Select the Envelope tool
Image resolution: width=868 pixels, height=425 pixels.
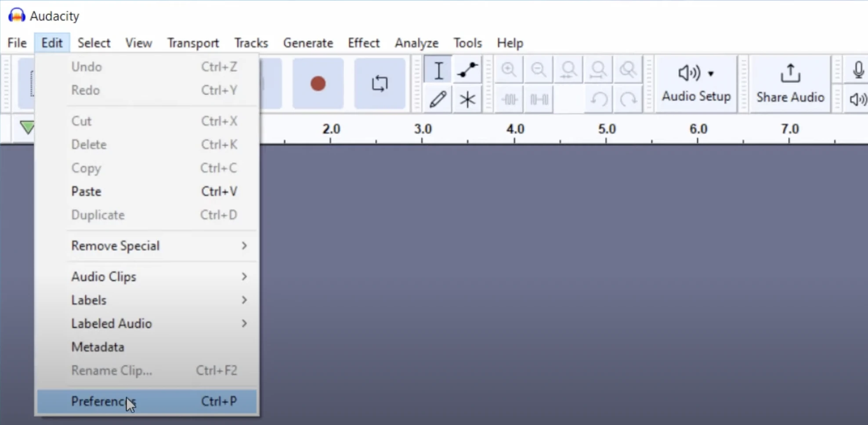click(467, 70)
